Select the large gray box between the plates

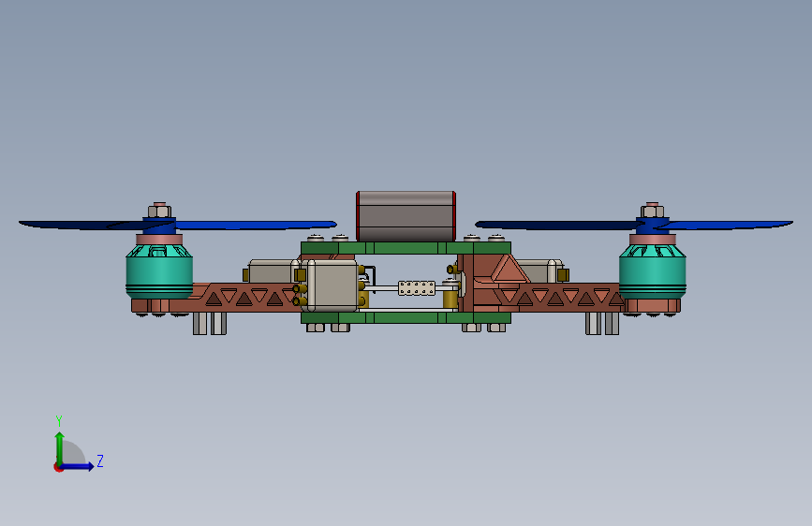[332, 285]
